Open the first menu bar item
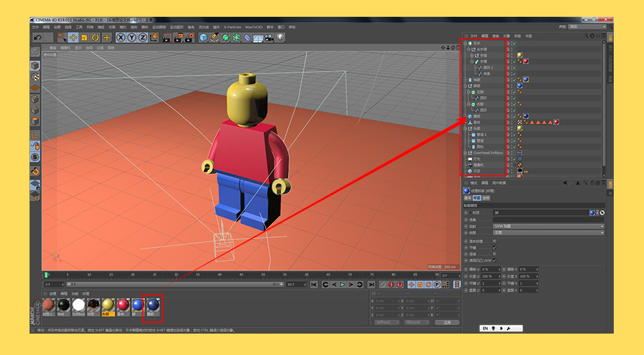Screen dimensions: 644x355 pyautogui.click(x=36, y=27)
